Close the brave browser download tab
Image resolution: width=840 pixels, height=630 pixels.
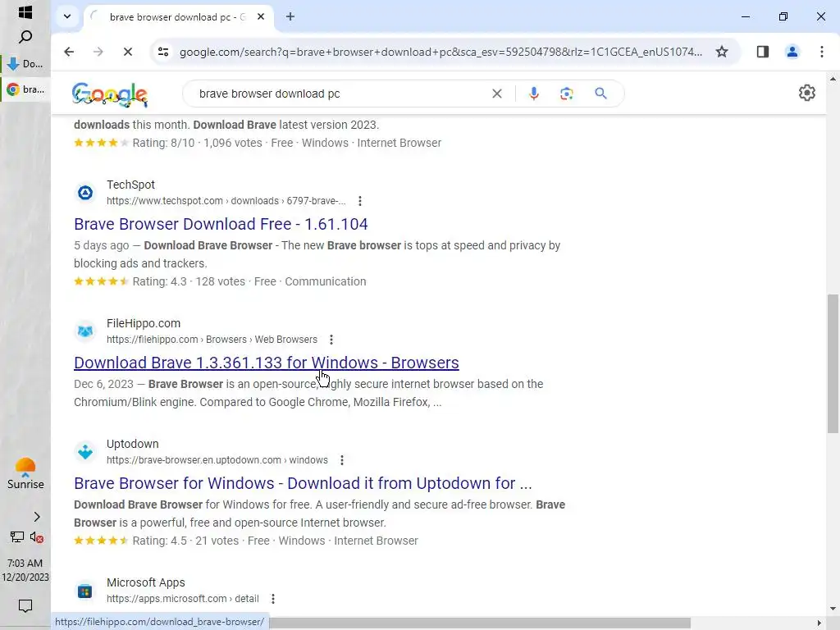click(260, 16)
